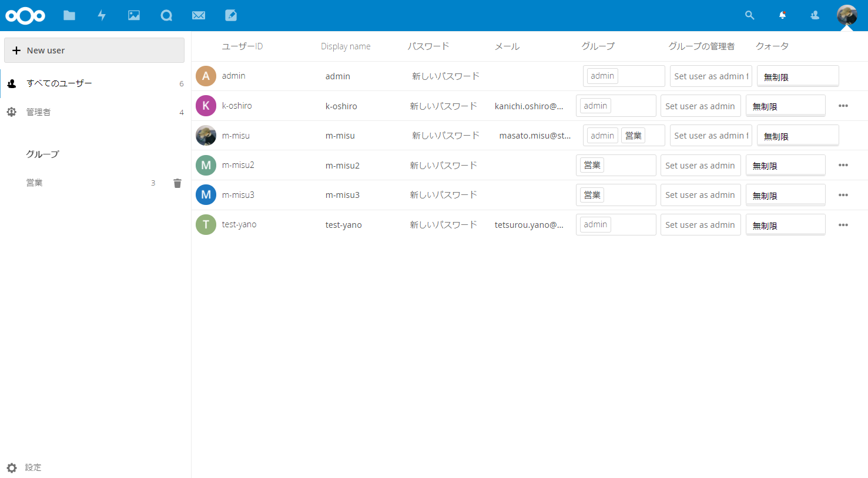Click the m-misu2 avatar

coord(206,165)
